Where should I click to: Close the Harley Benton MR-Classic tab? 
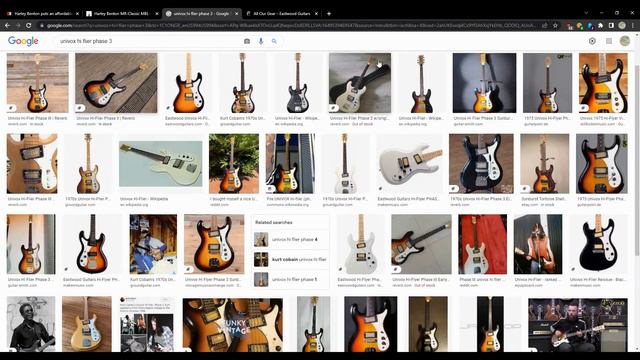click(x=157, y=13)
